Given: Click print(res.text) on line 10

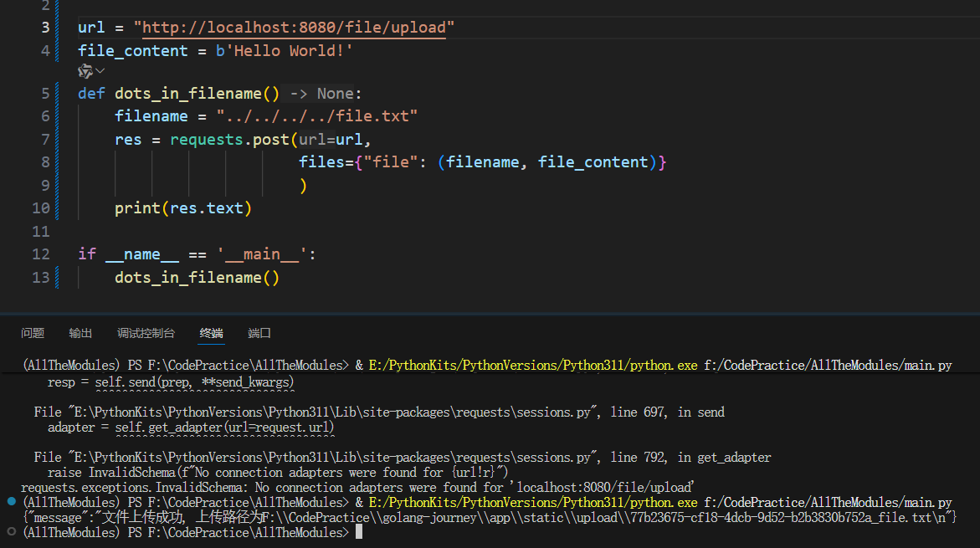Looking at the screenshot, I should click(183, 207).
